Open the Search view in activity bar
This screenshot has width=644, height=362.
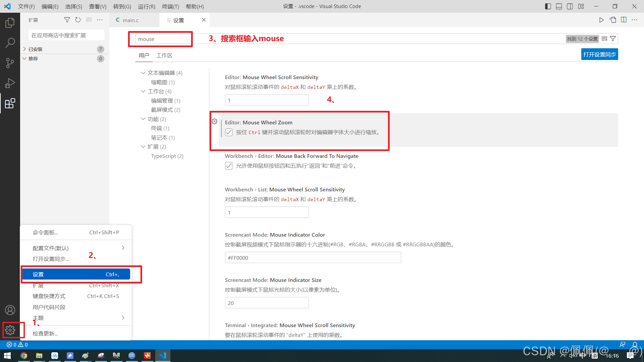click(10, 43)
